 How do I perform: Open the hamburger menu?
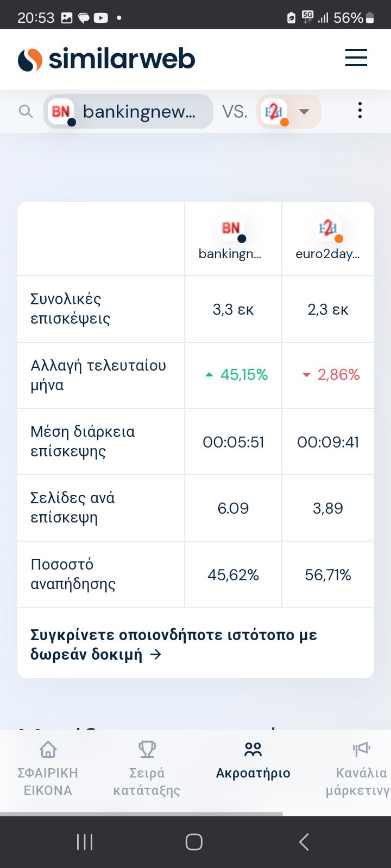[x=356, y=58]
